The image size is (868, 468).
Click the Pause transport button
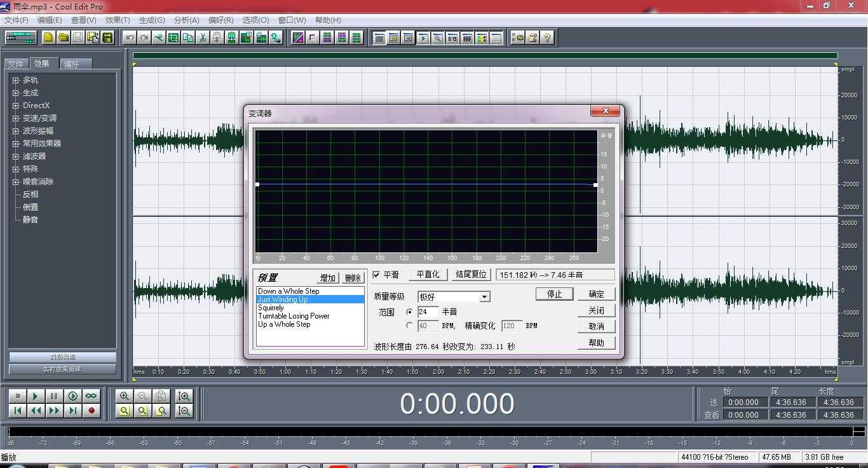[x=54, y=396]
